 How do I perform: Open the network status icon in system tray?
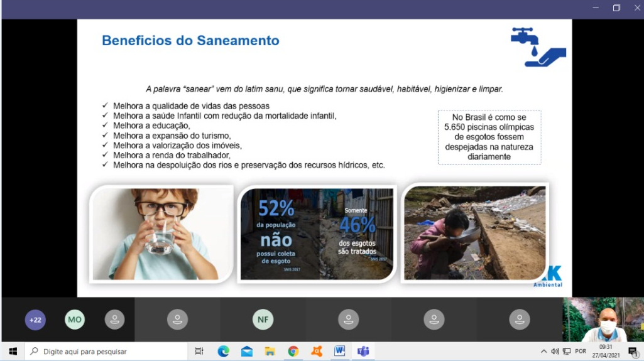pos(567,352)
